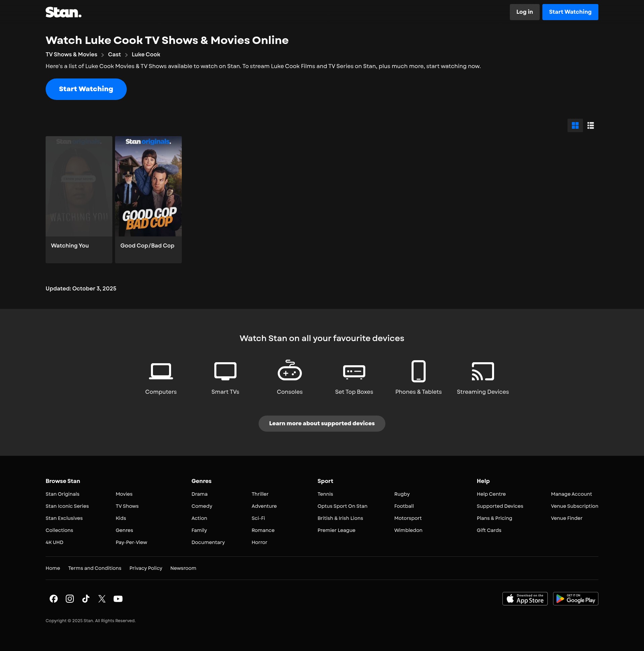Open Kids footer link
Screen dimensions: 644x651
pyautogui.click(x=121, y=518)
